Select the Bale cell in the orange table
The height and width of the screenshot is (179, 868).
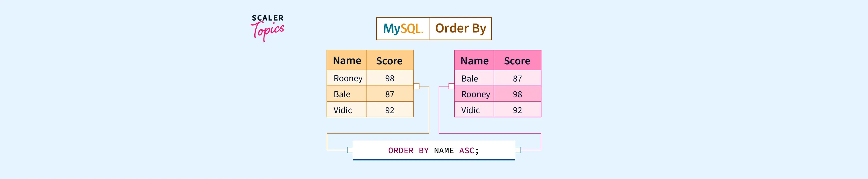pyautogui.click(x=342, y=94)
